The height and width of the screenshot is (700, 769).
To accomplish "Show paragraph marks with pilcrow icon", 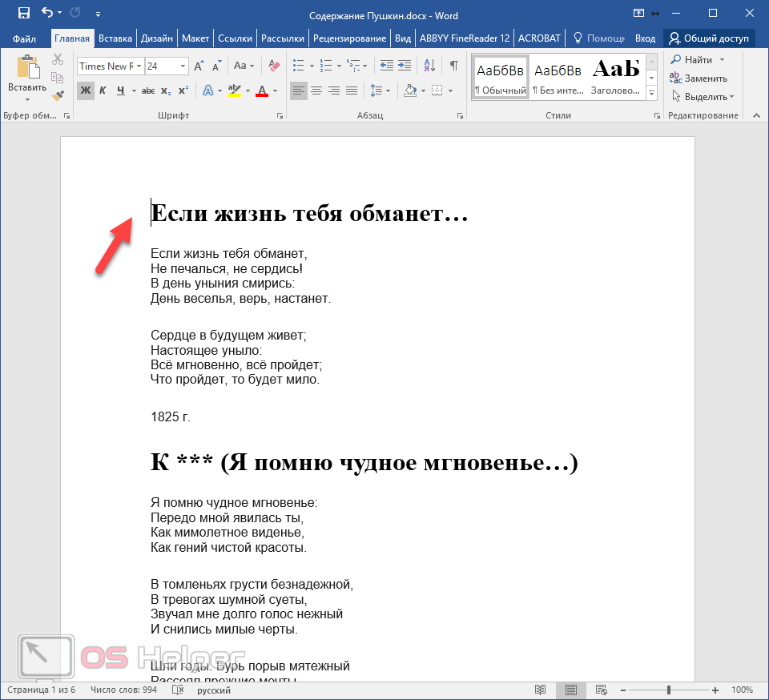I will point(454,66).
